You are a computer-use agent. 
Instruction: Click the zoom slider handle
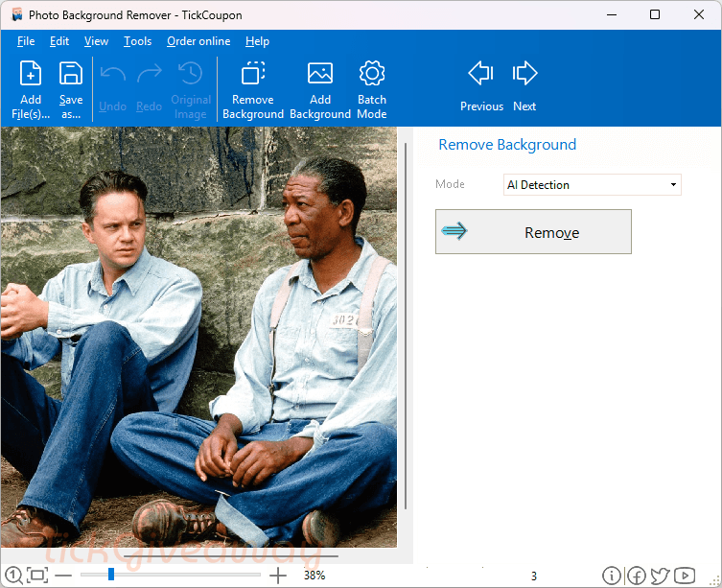(111, 575)
